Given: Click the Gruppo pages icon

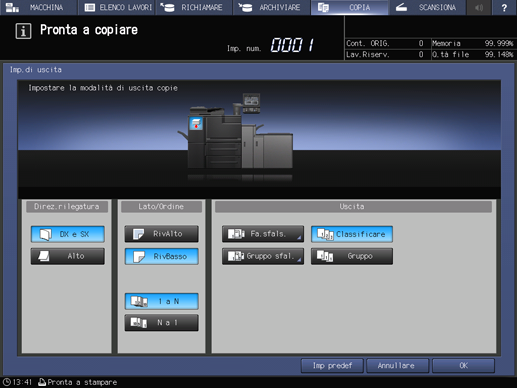Looking at the screenshot, I should pyautogui.click(x=325, y=256).
